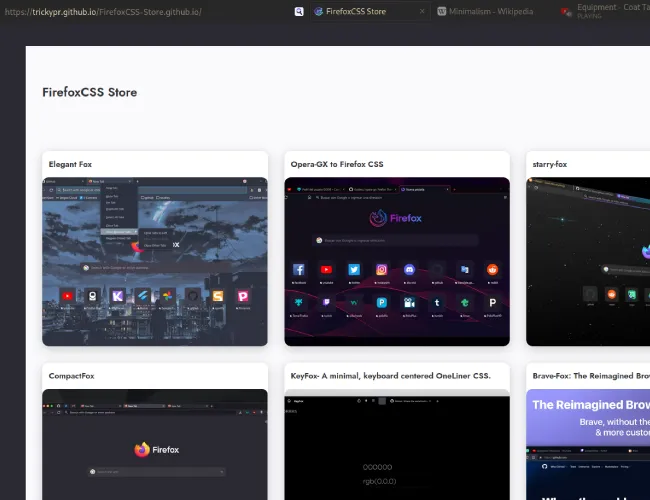This screenshot has width=650, height=500.
Task: Close the FirefoxCSS Store tab
Action: pos(420,12)
